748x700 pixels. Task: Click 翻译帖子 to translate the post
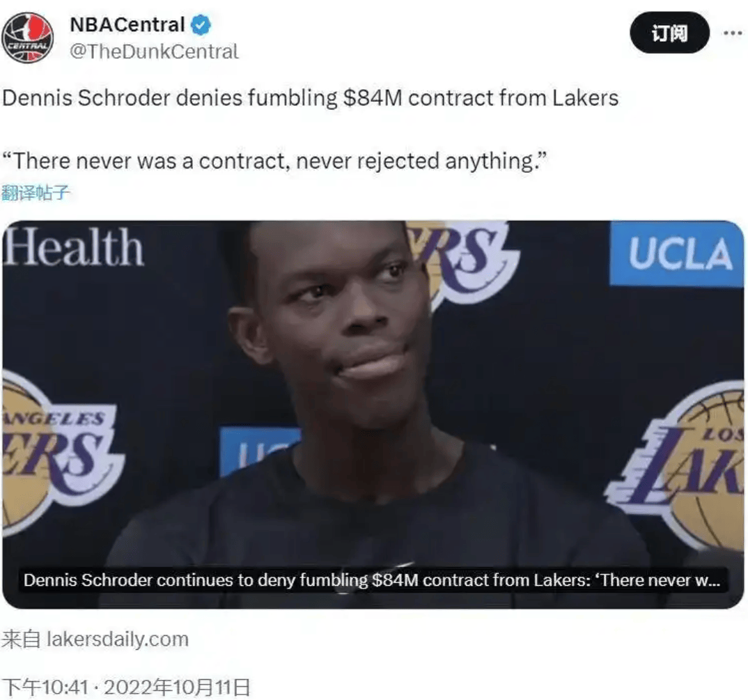pyautogui.click(x=36, y=192)
